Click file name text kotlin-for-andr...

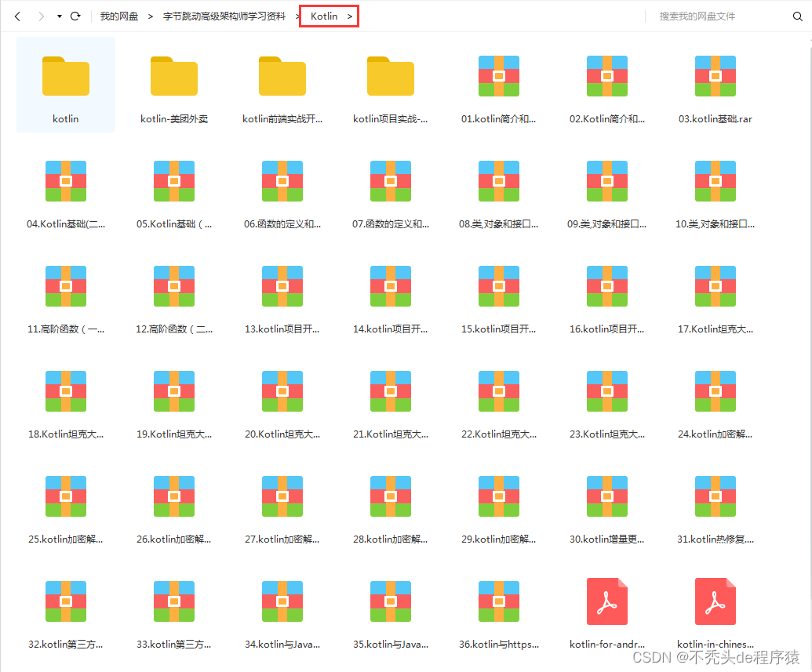(607, 645)
